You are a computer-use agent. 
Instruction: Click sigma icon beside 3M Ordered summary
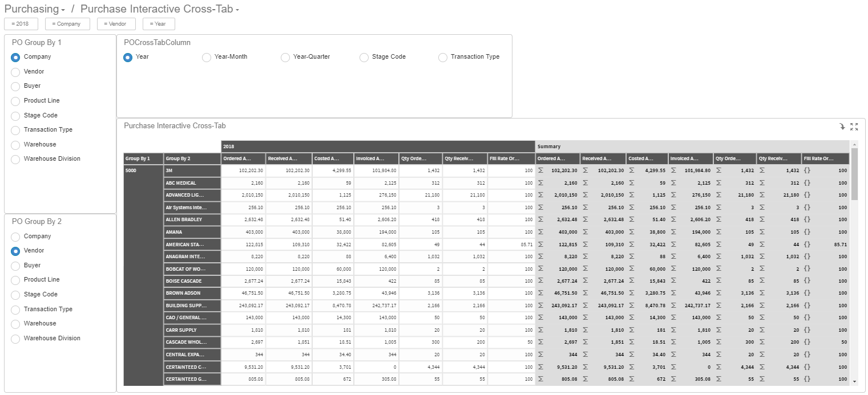(540, 170)
